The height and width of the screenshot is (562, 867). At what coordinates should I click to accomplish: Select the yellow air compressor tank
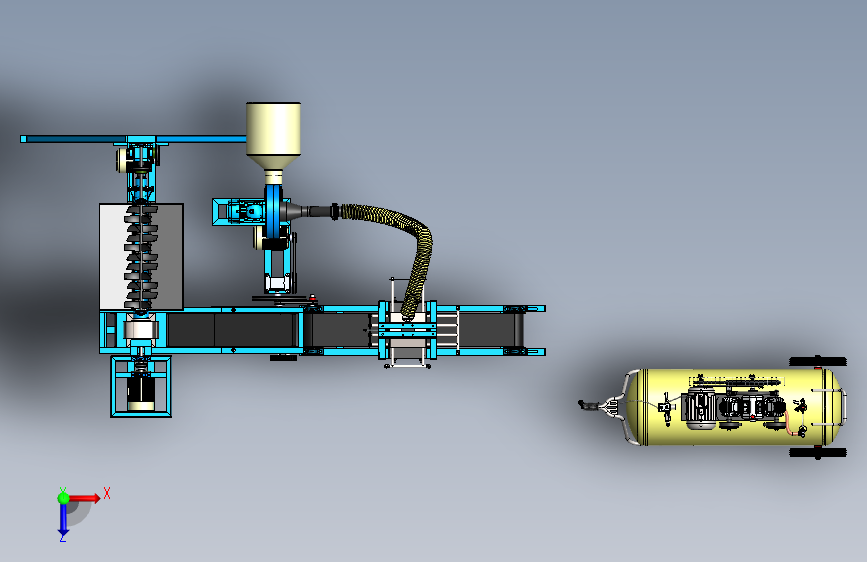[x=733, y=407]
